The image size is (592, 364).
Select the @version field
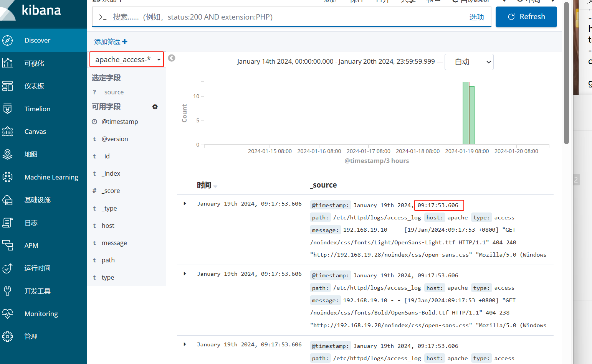point(115,139)
